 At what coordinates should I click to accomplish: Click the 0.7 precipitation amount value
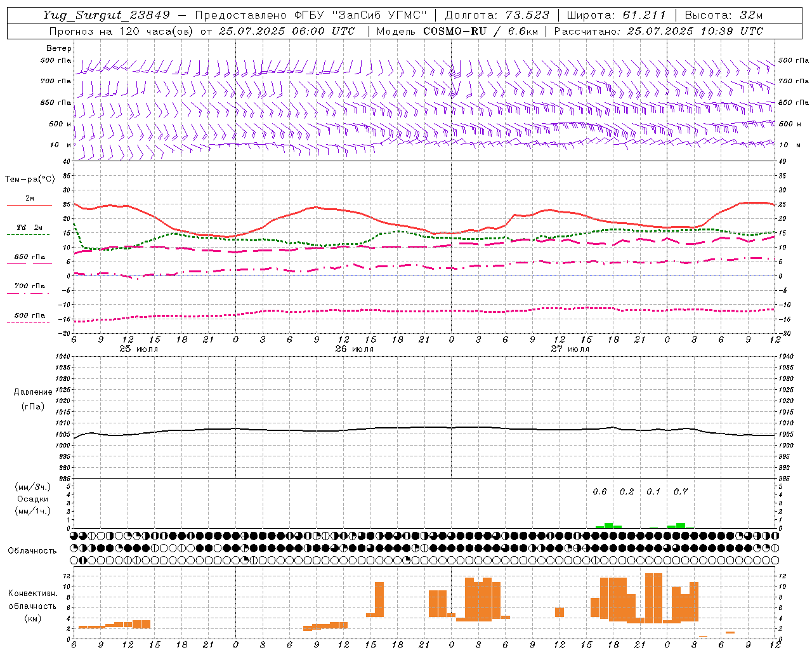point(681,492)
